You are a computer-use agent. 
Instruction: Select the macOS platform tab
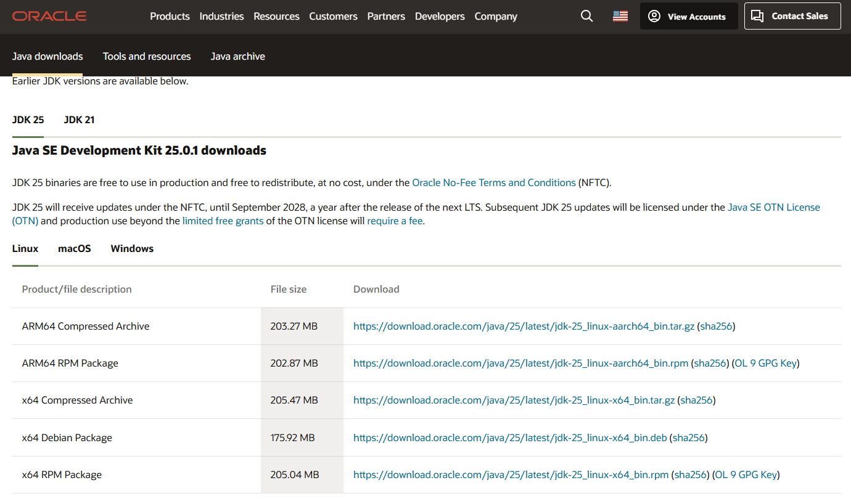pyautogui.click(x=75, y=248)
